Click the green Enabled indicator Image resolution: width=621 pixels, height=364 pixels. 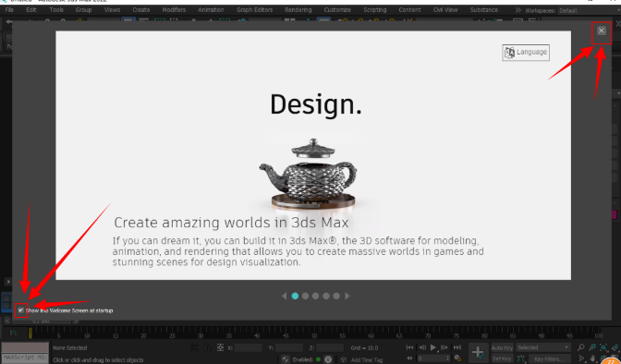(318, 359)
